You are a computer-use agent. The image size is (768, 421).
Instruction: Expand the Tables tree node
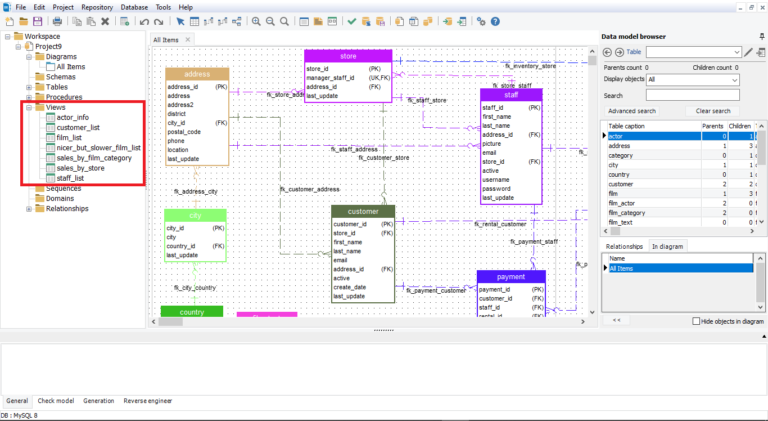28,87
